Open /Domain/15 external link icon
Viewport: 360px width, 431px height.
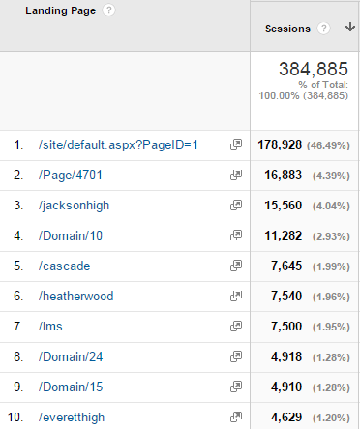(x=236, y=387)
